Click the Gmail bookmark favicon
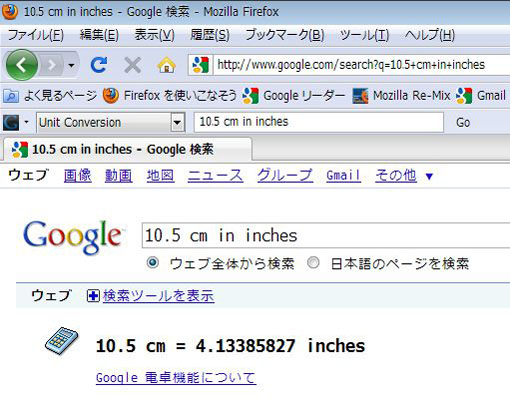The height and width of the screenshot is (406, 510). [x=464, y=96]
